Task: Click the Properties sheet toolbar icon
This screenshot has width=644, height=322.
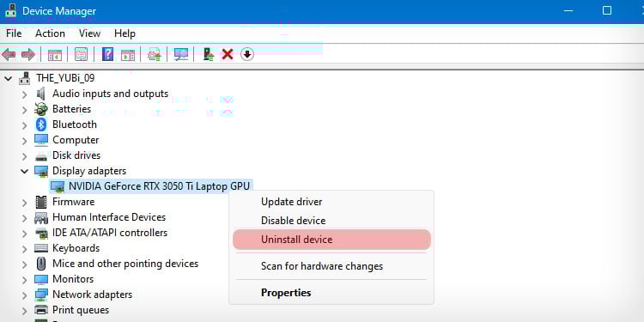Action: (81, 54)
